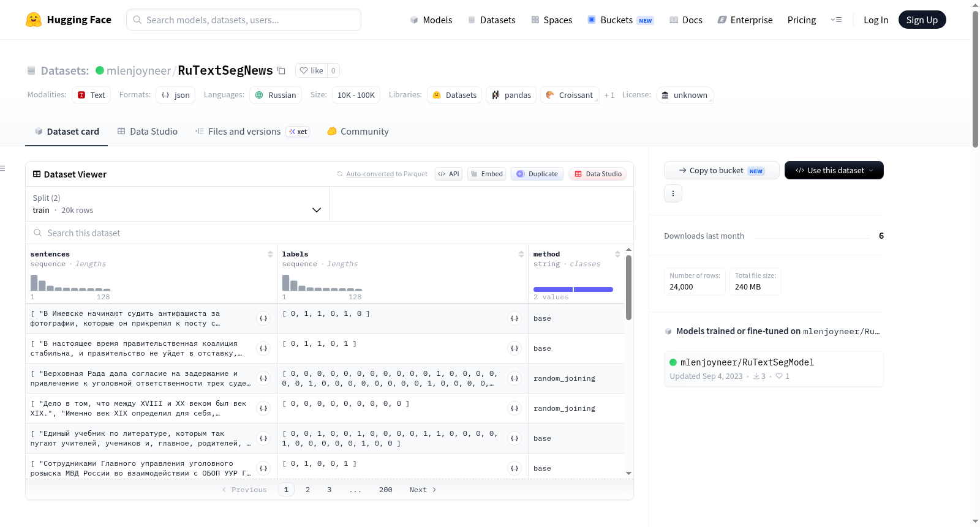Focus the Search models, datasets, users field
This screenshot has height=527, width=980.
[x=244, y=20]
